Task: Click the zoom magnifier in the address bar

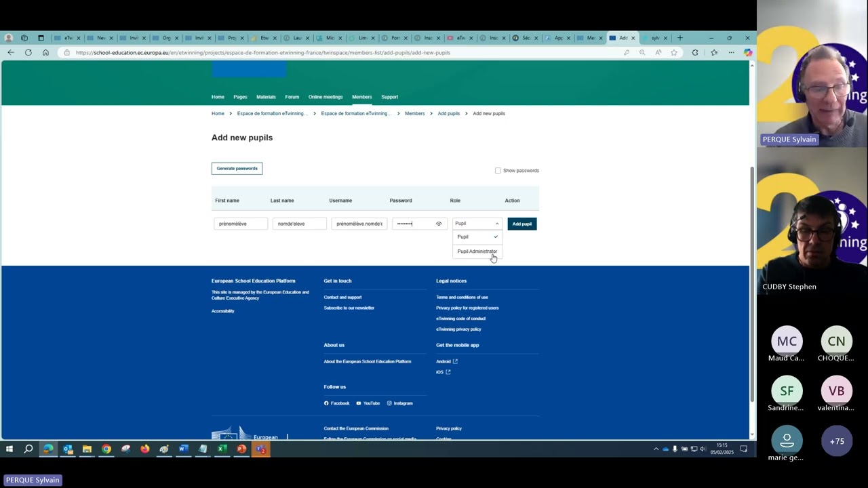Action: click(x=642, y=52)
